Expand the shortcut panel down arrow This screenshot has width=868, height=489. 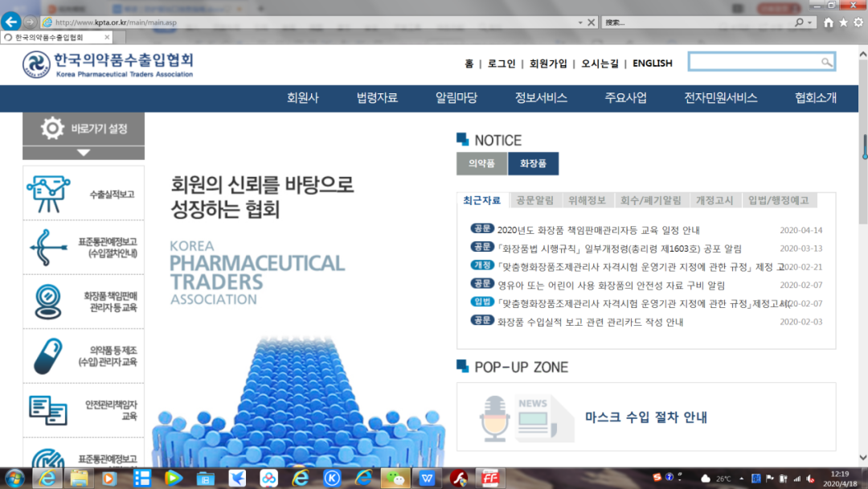84,152
